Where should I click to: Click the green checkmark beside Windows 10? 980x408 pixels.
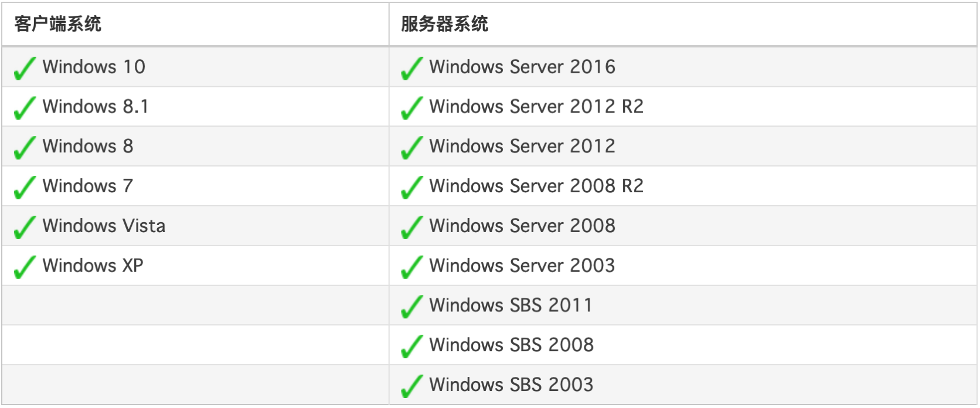click(x=25, y=69)
